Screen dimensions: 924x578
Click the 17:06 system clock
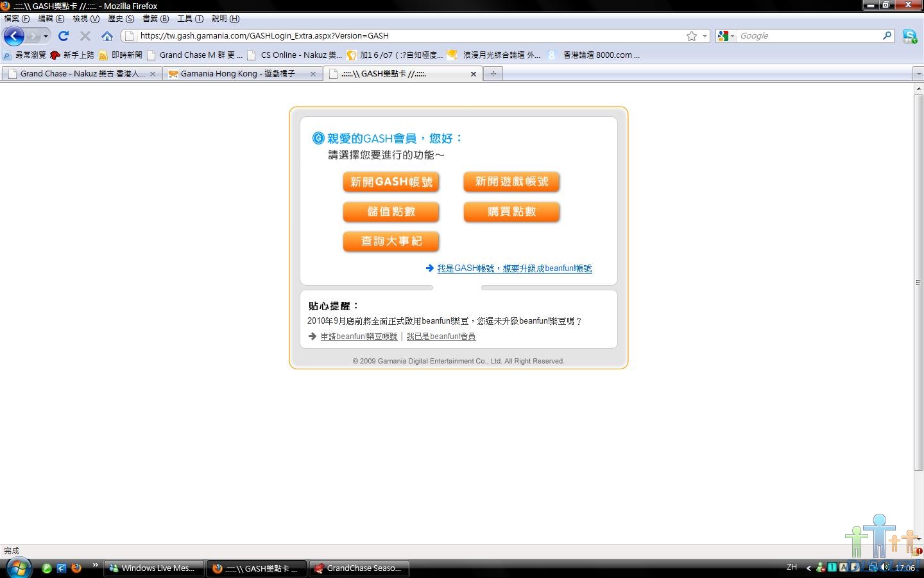905,568
